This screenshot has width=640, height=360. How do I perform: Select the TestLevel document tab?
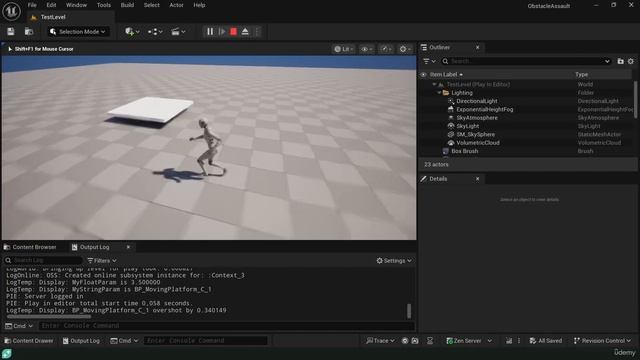click(53, 17)
